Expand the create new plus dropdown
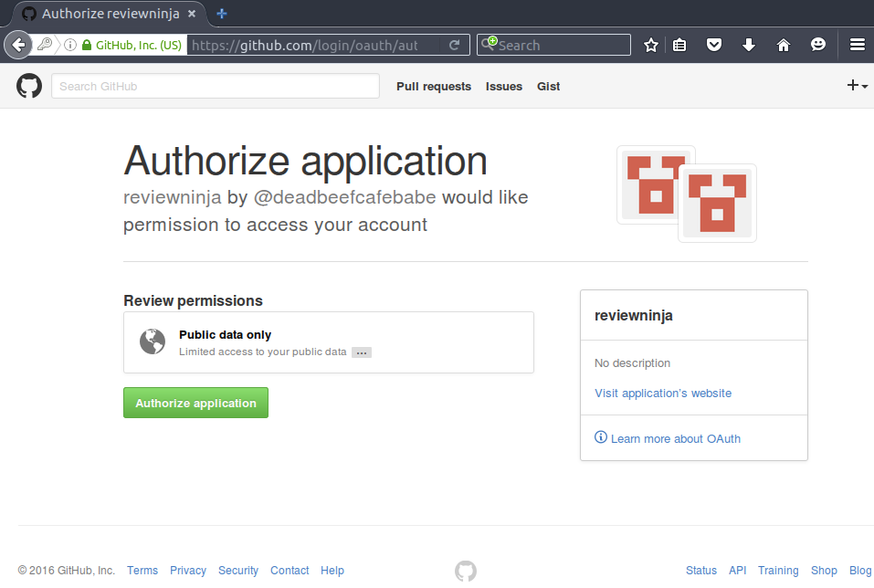 click(x=857, y=85)
